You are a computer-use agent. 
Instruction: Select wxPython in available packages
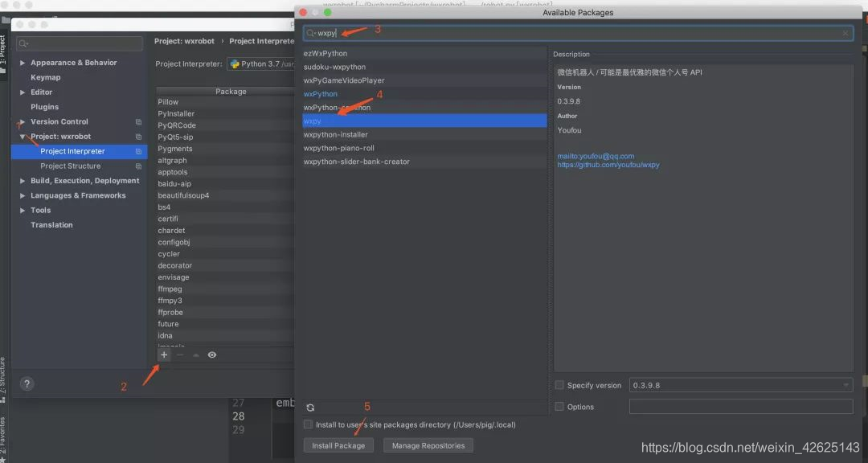tap(424, 93)
